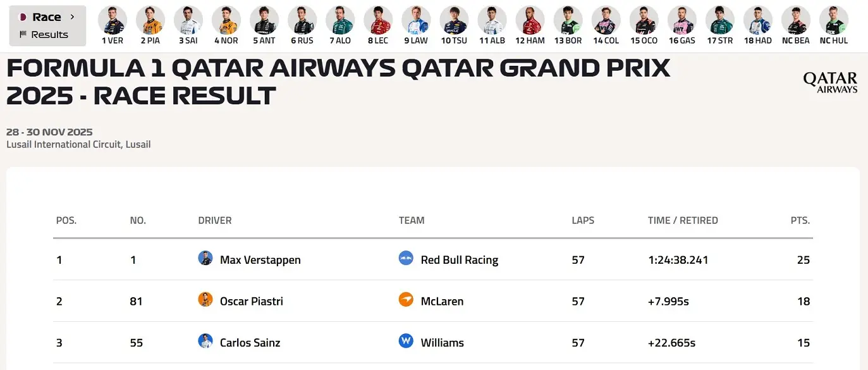The height and width of the screenshot is (370, 868).
Task: Click Max Verstappen's small avatar in the results table
Action: [205, 259]
